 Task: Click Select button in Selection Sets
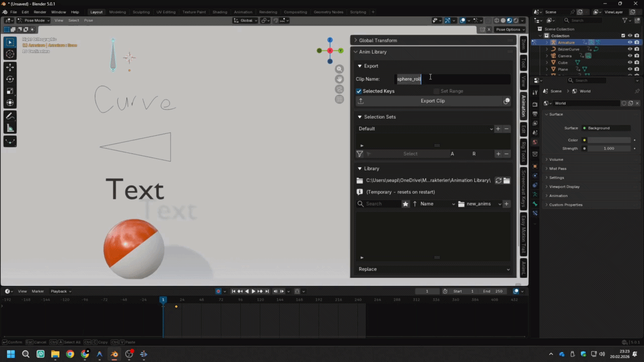410,154
